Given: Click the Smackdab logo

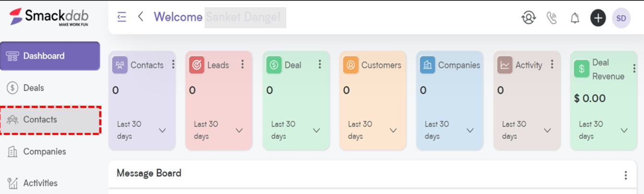Looking at the screenshot, I should (x=49, y=17).
